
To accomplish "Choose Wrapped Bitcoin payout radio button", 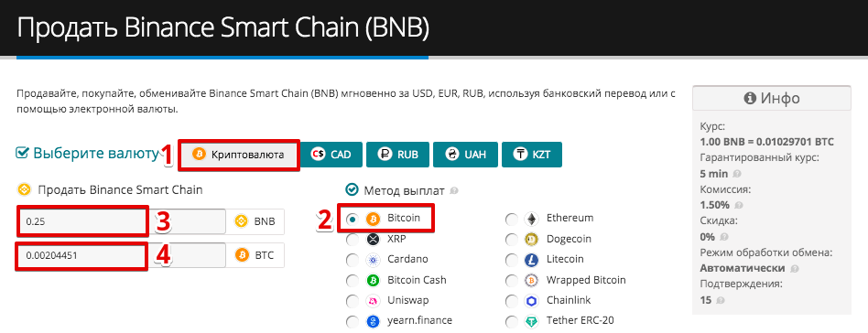I will click(512, 281).
